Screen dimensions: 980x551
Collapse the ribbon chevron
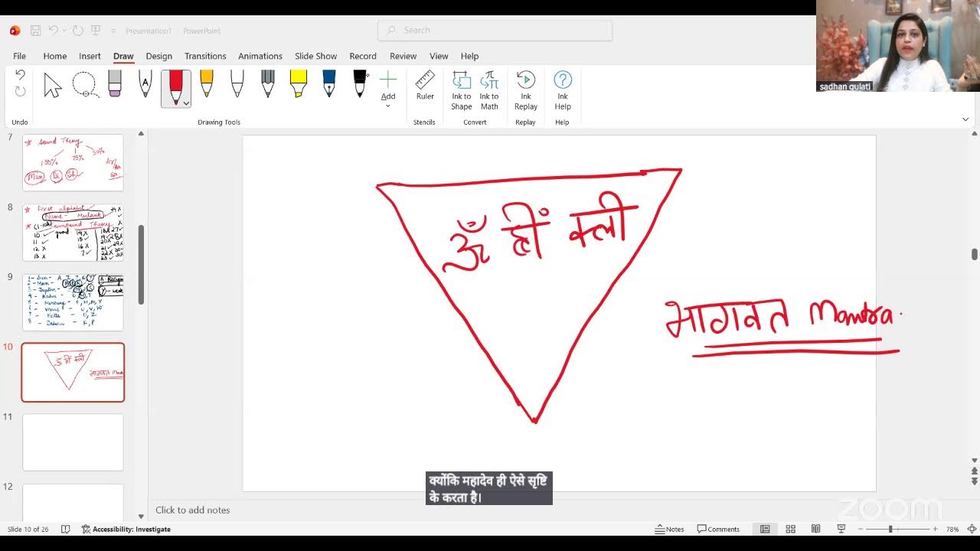965,119
